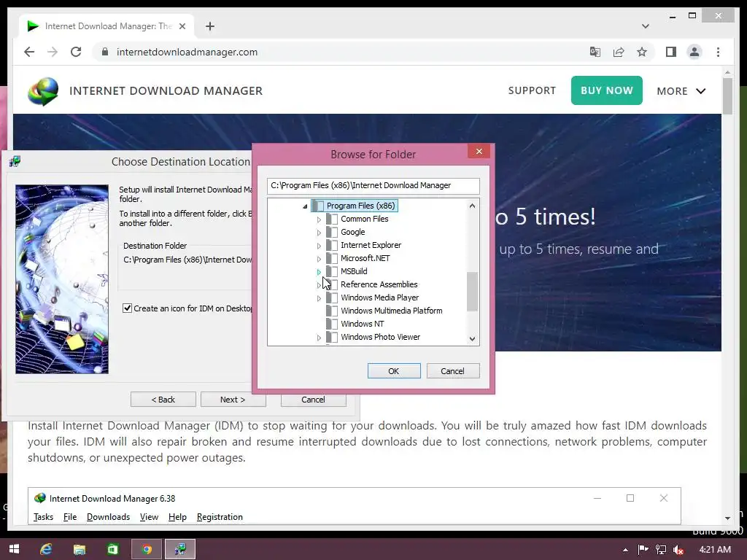Click Next in the setup wizard
The width and height of the screenshot is (747, 560).
pyautogui.click(x=233, y=400)
